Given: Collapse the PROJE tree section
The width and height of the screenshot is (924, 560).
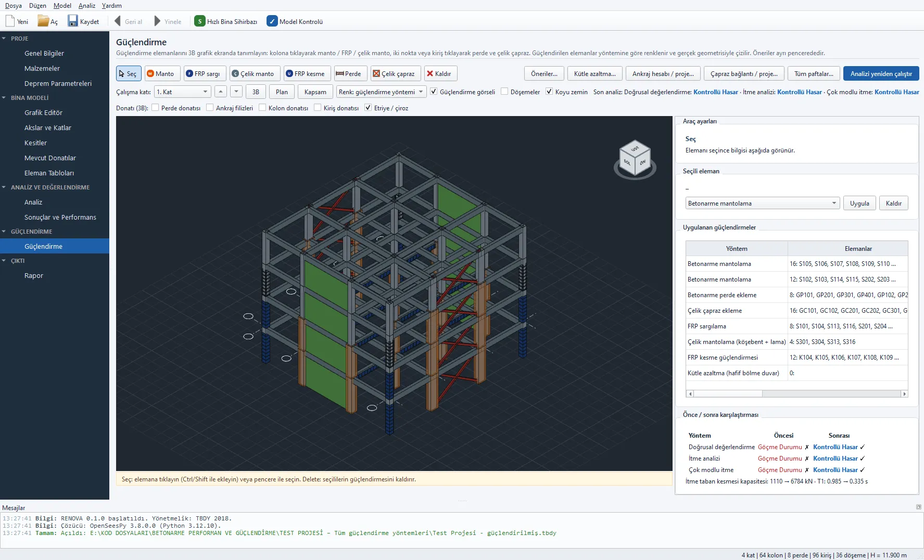Looking at the screenshot, I should click(x=4, y=39).
